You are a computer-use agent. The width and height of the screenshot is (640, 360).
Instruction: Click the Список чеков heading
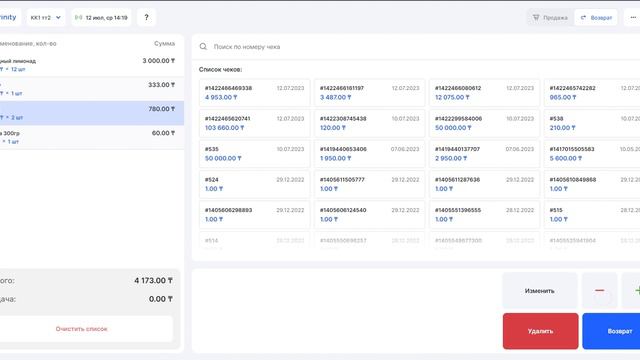click(220, 69)
